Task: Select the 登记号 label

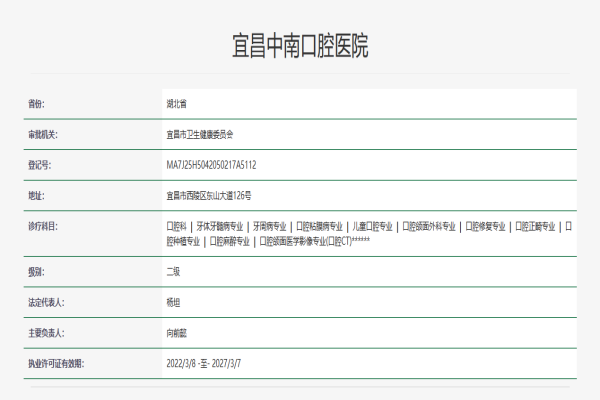Action: 39,165
